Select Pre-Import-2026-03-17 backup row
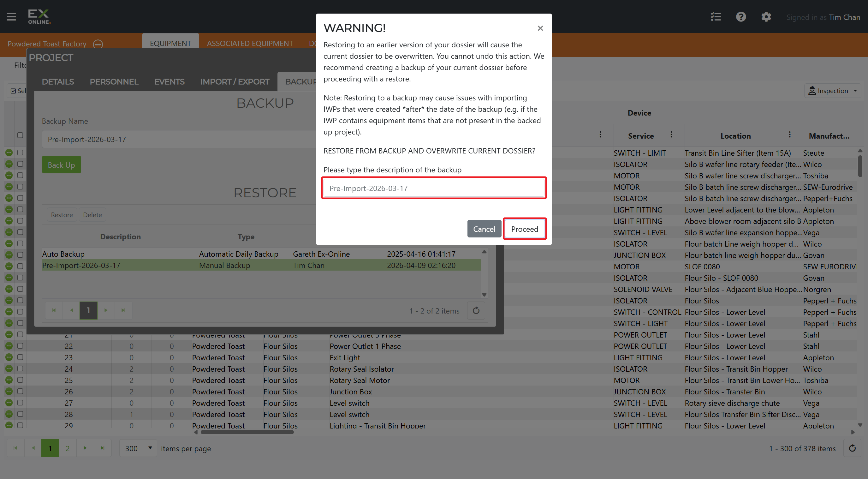The width and height of the screenshot is (868, 479). pos(261,265)
